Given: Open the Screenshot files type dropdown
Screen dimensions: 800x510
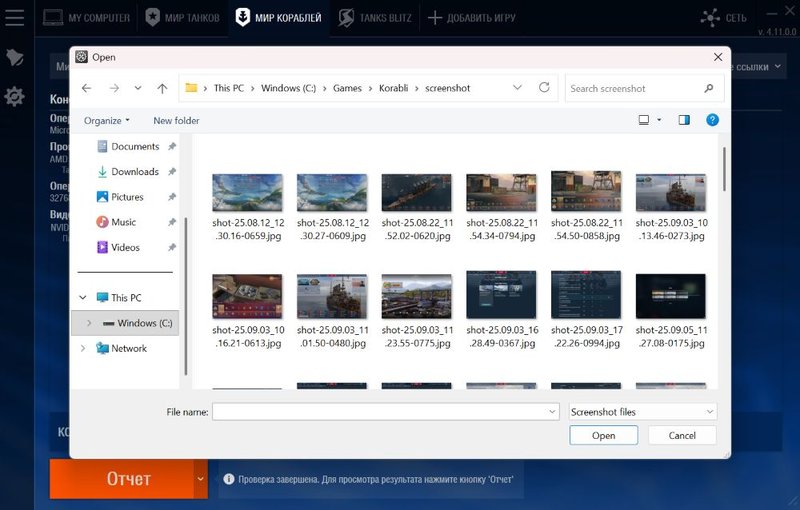Looking at the screenshot, I should pos(642,411).
